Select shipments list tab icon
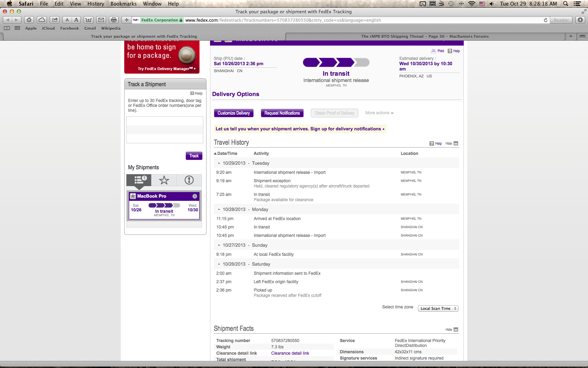 (x=139, y=180)
